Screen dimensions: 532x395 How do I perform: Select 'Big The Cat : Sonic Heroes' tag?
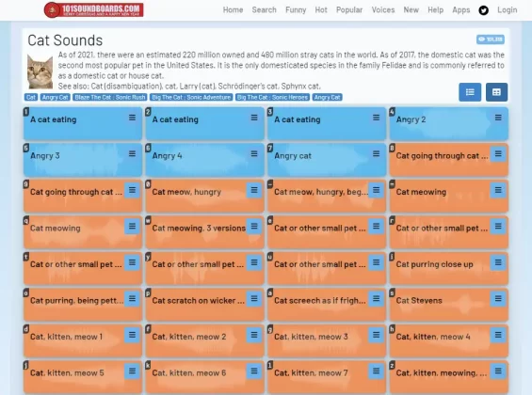tap(272, 97)
